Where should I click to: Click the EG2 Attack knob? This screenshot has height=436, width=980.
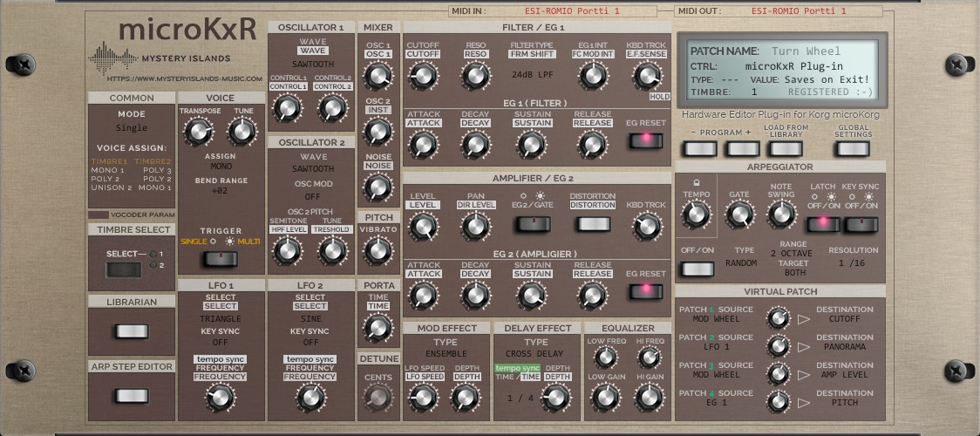pos(423,295)
